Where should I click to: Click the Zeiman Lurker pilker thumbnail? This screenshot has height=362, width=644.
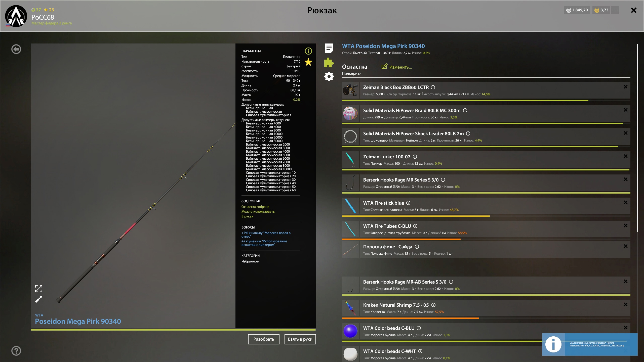(350, 160)
